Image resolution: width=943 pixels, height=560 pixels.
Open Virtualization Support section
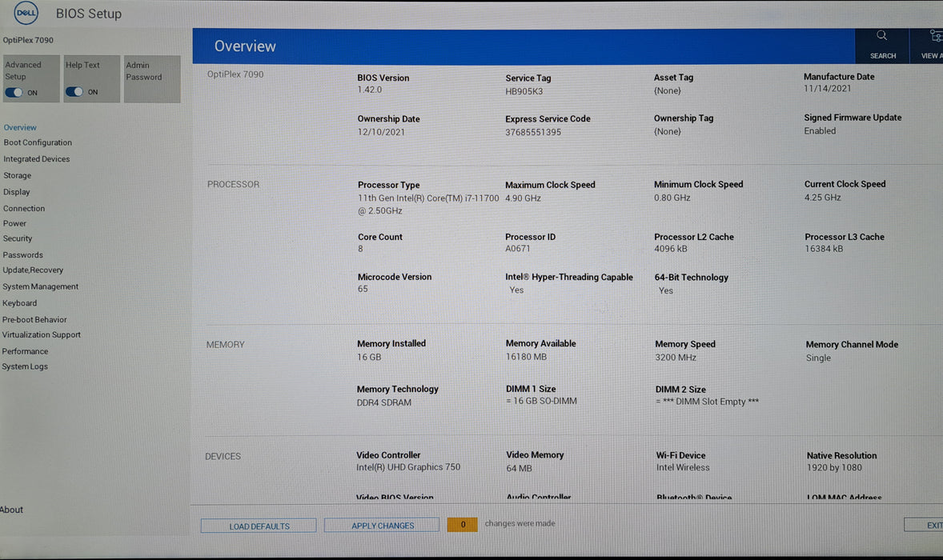[41, 334]
